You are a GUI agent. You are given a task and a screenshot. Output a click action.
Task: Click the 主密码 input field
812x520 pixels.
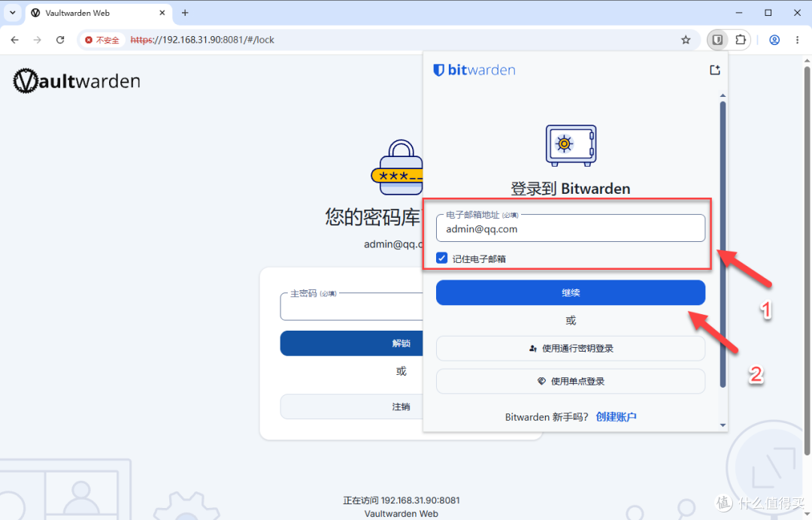coord(352,307)
